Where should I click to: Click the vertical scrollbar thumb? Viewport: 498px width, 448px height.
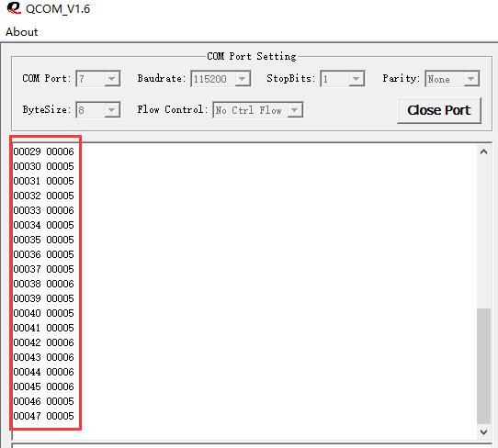pyautogui.click(x=483, y=365)
